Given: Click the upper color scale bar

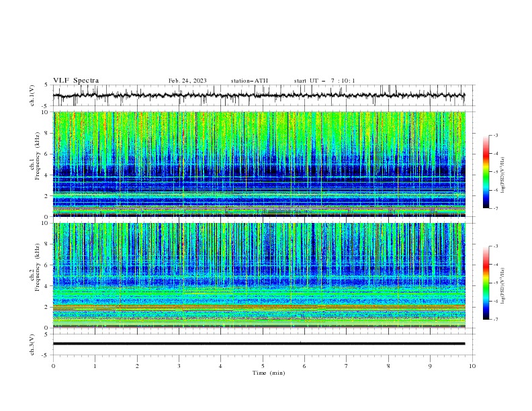Looking at the screenshot, I should click(486, 172).
